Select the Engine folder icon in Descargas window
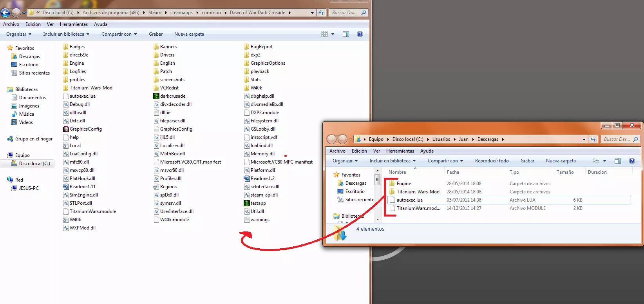 (x=392, y=184)
